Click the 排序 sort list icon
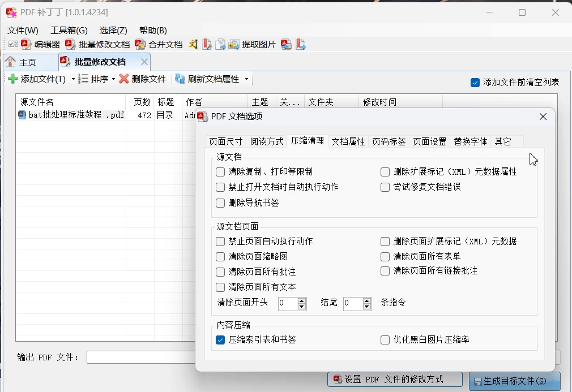The width and height of the screenshot is (572, 392). point(84,79)
